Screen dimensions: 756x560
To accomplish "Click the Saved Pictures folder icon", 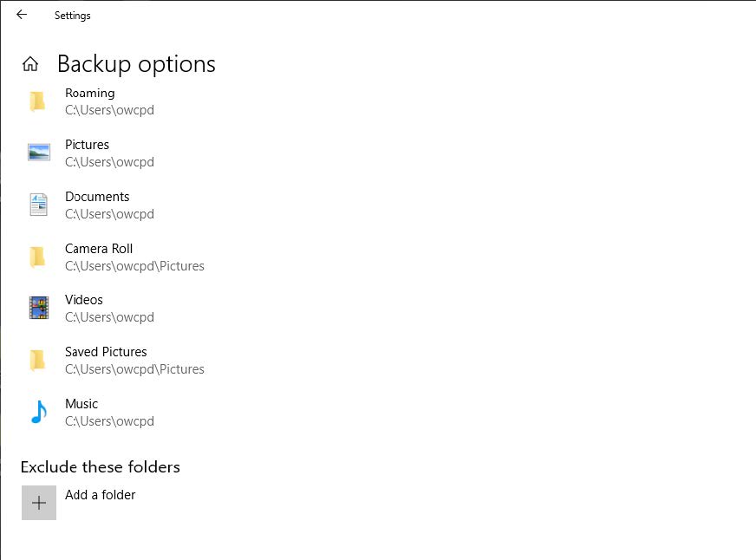I will click(x=37, y=360).
